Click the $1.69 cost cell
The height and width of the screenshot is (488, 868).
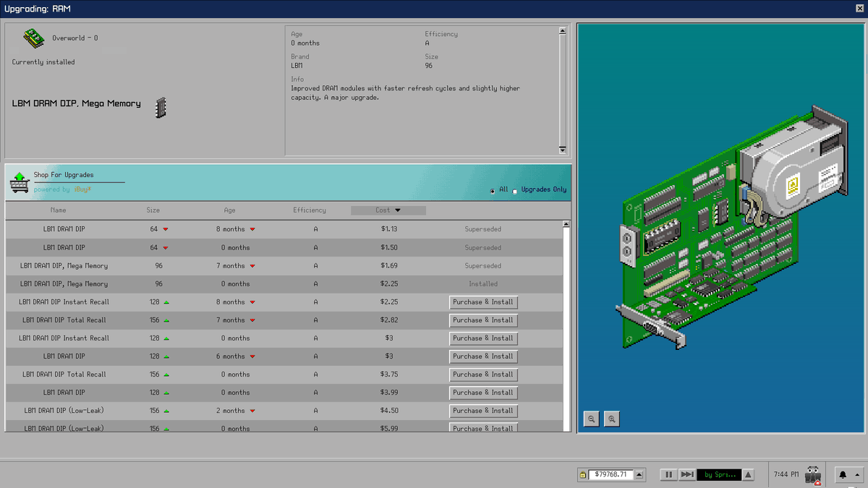pyautogui.click(x=388, y=266)
